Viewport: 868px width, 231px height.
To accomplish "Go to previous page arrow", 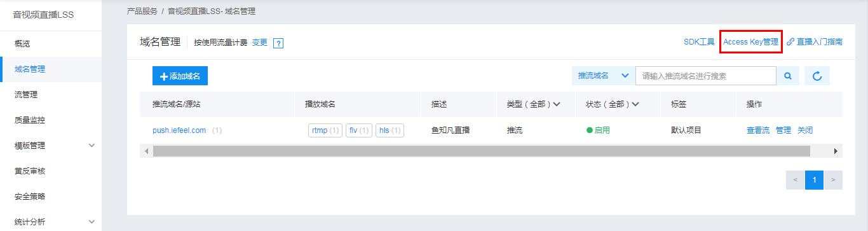I will pos(795,180).
